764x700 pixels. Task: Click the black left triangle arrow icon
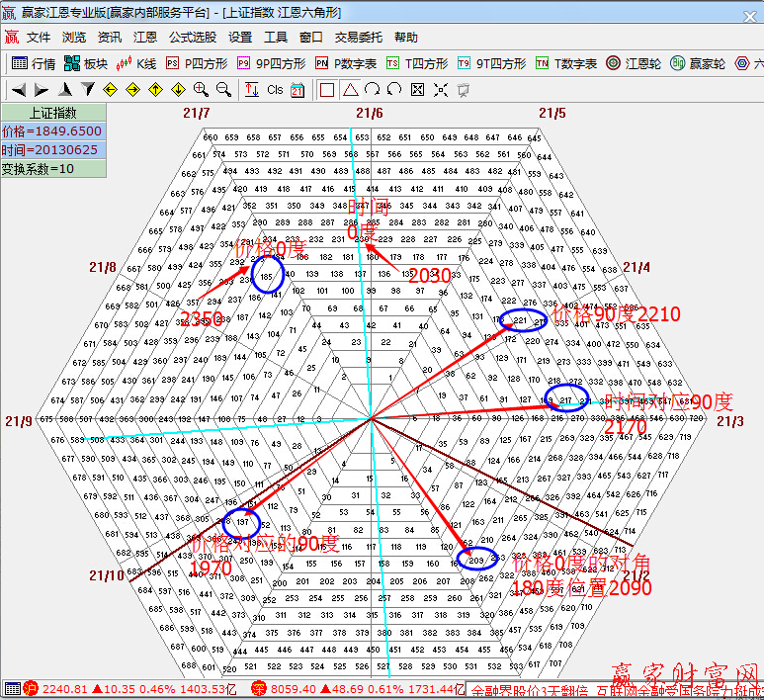coord(18,89)
